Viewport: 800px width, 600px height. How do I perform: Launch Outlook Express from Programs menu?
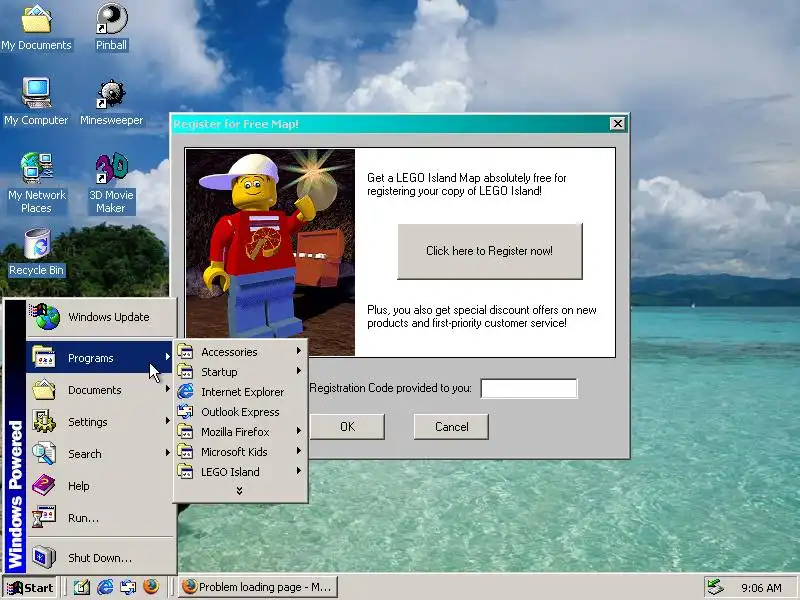pyautogui.click(x=240, y=411)
